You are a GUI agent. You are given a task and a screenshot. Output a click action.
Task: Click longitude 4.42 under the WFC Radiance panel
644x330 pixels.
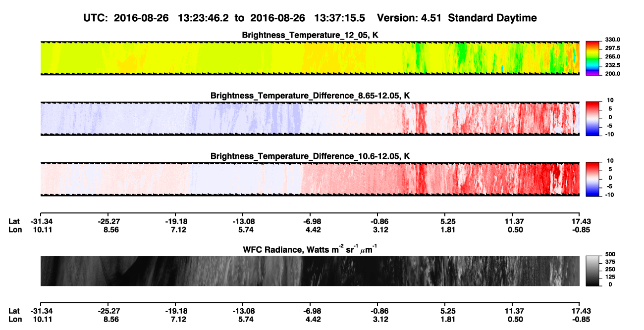313,319
